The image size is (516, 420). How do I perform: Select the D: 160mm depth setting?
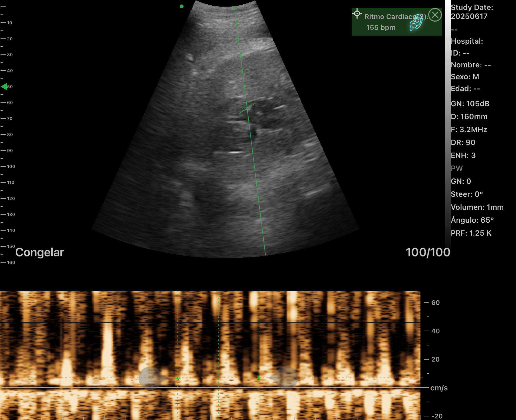point(469,116)
